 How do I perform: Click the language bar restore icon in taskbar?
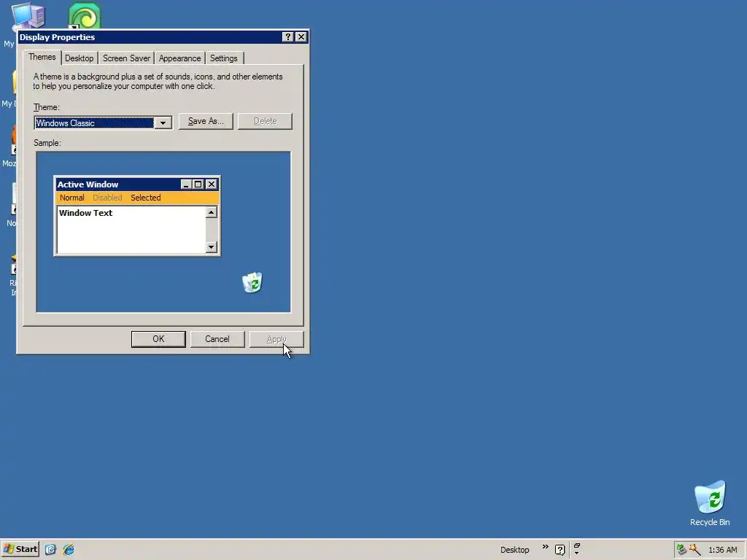pyautogui.click(x=576, y=545)
